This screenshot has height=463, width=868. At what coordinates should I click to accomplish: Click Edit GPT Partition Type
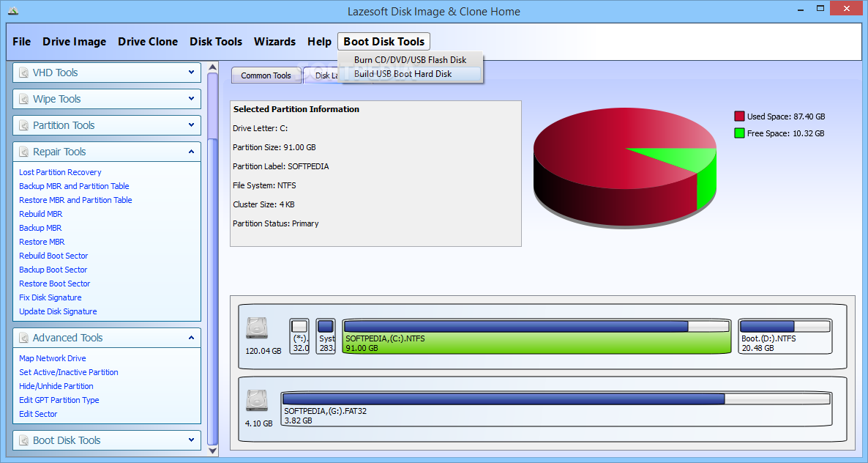tap(59, 400)
